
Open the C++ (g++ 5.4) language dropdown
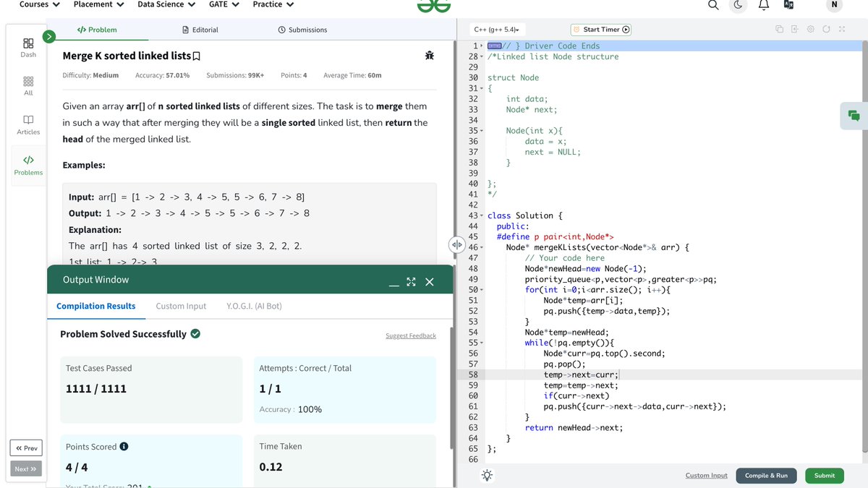tap(496, 30)
